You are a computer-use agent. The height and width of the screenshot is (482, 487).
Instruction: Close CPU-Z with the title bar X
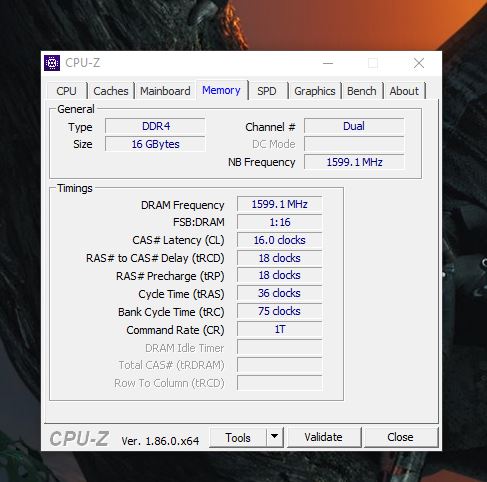(419, 63)
